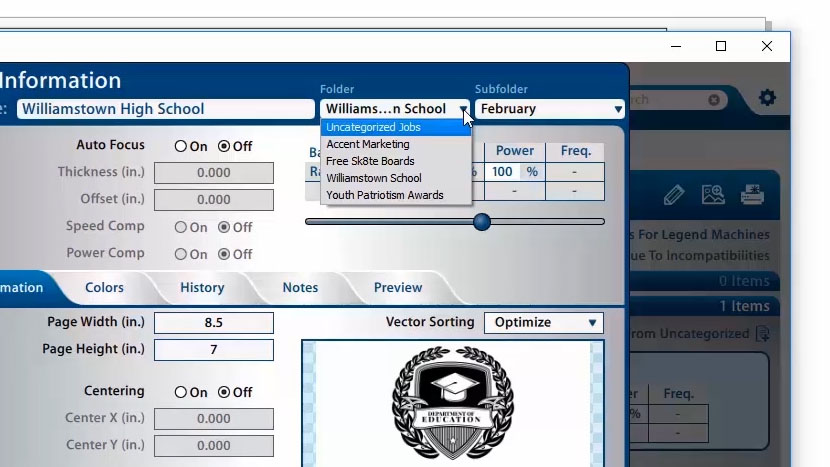830x467 pixels.
Task: Open the Subfolder dropdown showing February
Action: [549, 109]
